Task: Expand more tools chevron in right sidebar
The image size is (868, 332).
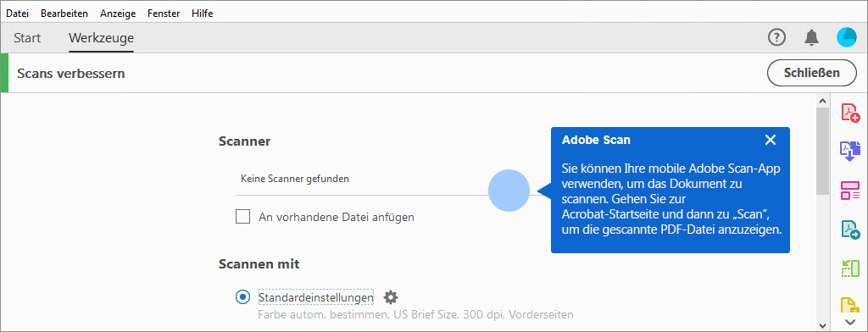Action: pyautogui.click(x=850, y=322)
